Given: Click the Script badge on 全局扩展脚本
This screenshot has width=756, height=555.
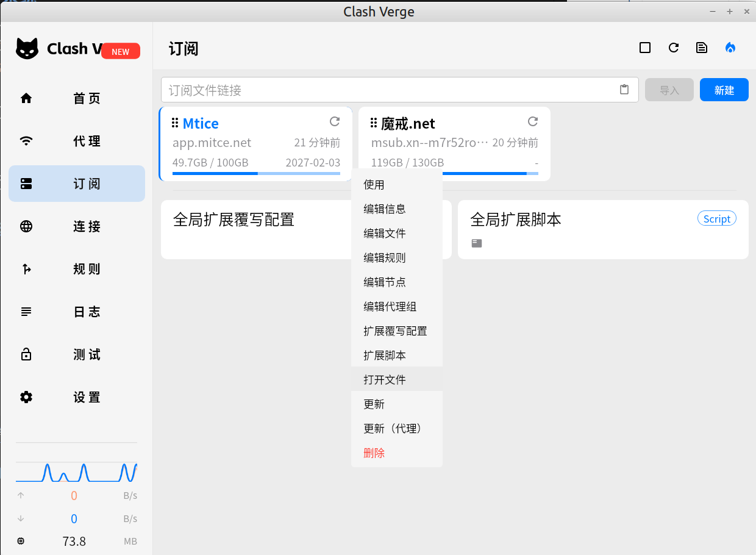Looking at the screenshot, I should pyautogui.click(x=717, y=218).
